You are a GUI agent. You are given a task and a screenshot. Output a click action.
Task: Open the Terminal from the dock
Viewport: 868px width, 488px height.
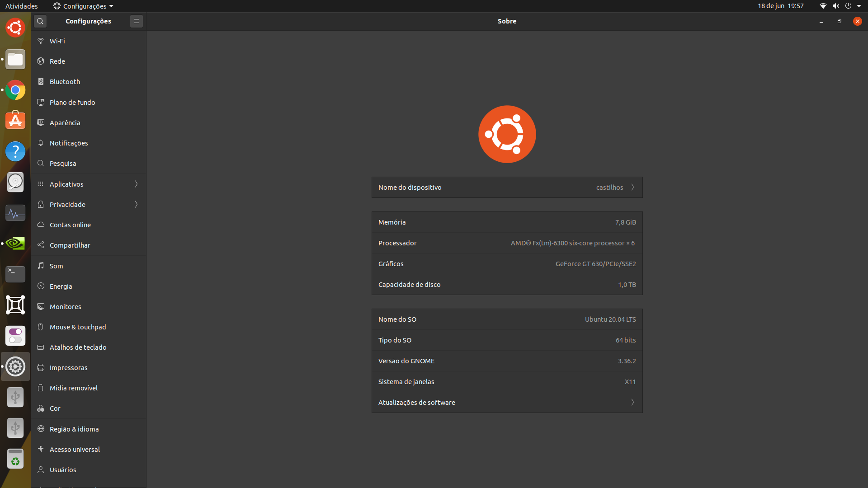coord(15,274)
